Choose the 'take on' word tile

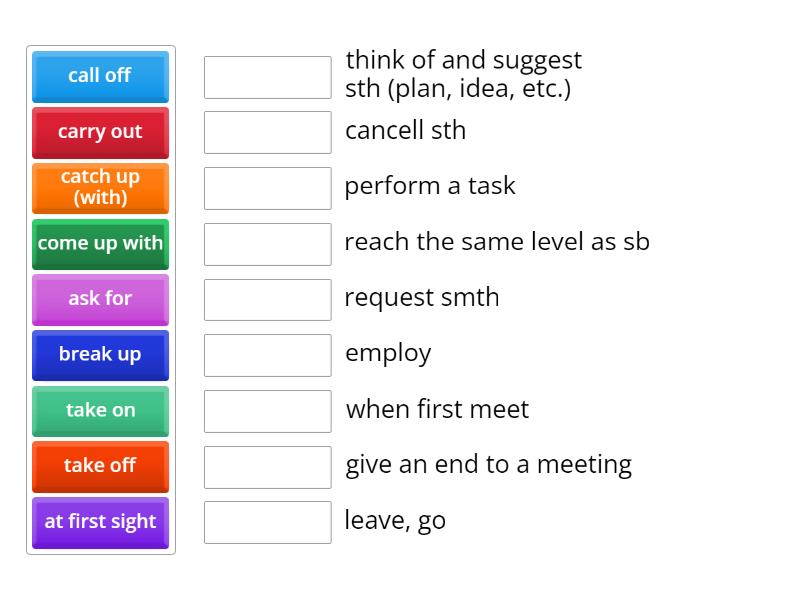(100, 411)
